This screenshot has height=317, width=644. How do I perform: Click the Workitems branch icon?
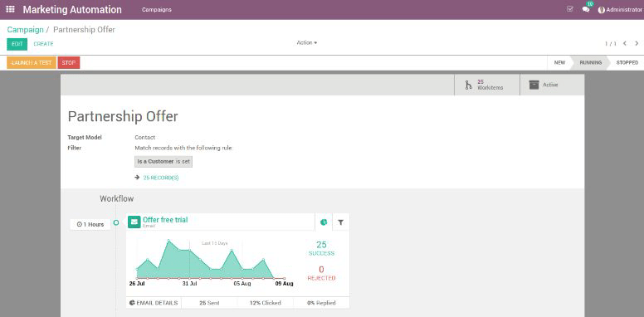468,85
